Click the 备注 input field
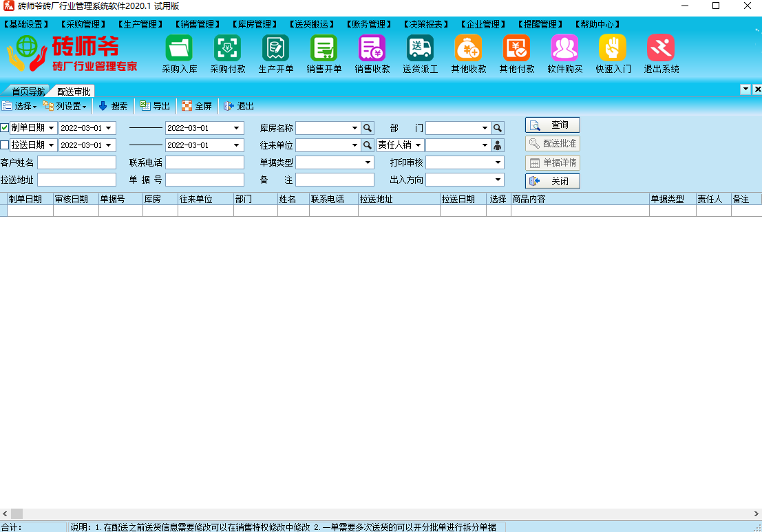The height and width of the screenshot is (532, 762). point(335,180)
